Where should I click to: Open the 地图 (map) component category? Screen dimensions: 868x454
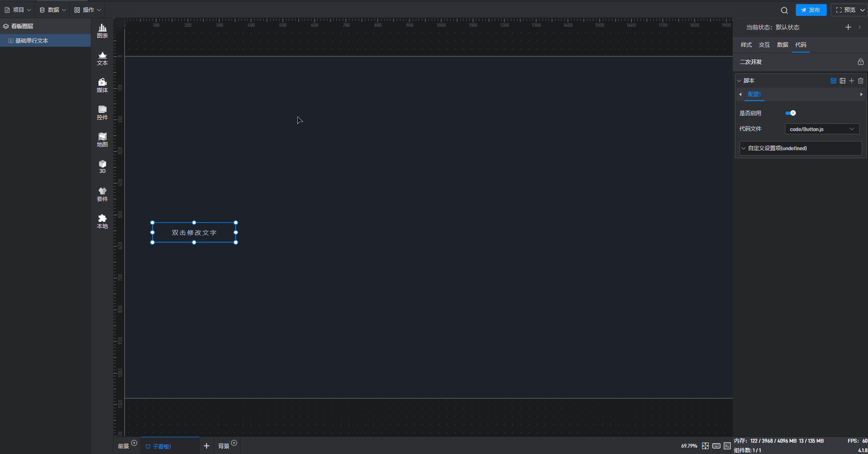102,140
